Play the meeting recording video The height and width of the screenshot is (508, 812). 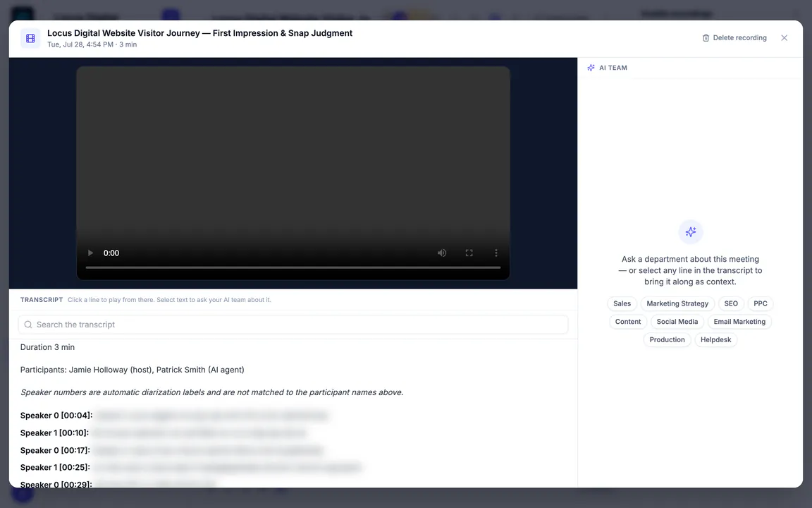(x=90, y=253)
